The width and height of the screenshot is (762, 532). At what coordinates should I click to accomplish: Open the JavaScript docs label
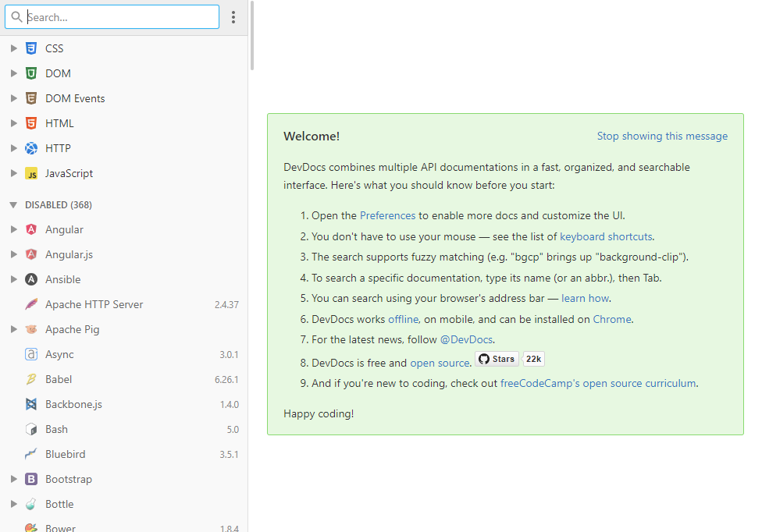(x=69, y=173)
